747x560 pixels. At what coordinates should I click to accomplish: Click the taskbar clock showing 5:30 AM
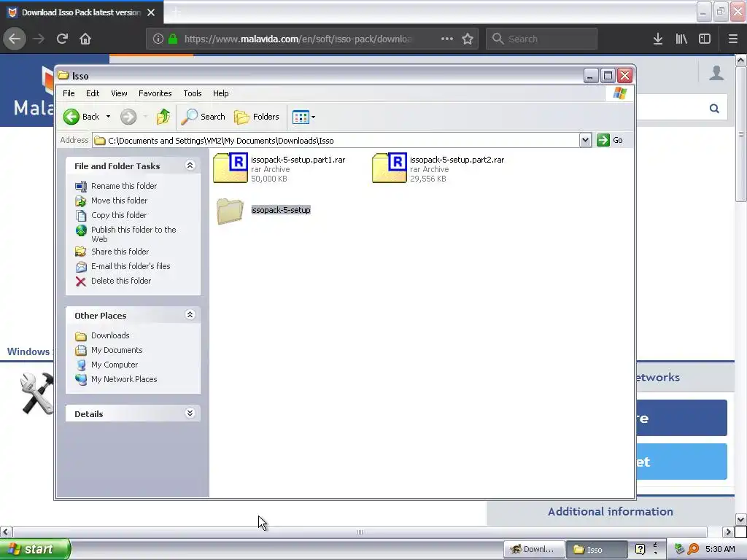click(x=720, y=550)
